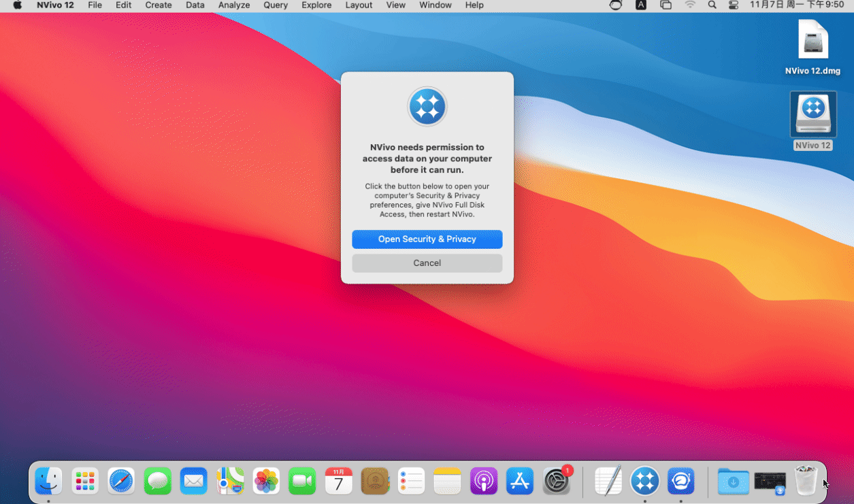This screenshot has width=854, height=504.
Task: Open Messages from the Dock
Action: pyautogui.click(x=157, y=482)
